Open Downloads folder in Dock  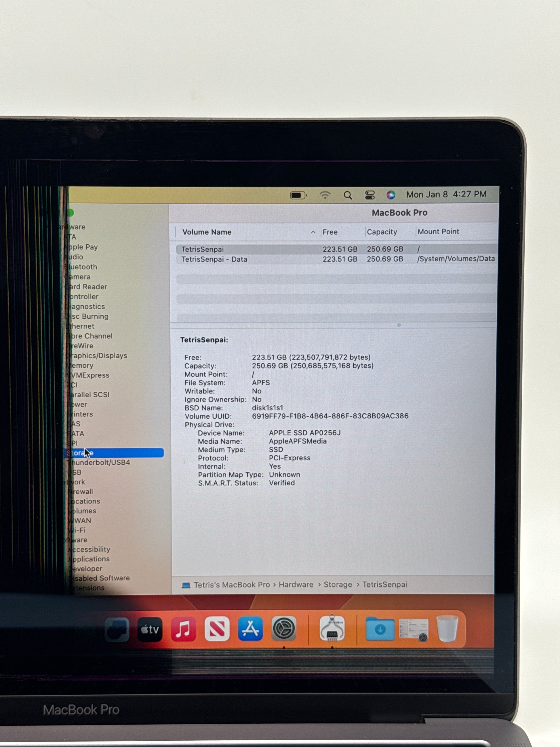point(380,629)
